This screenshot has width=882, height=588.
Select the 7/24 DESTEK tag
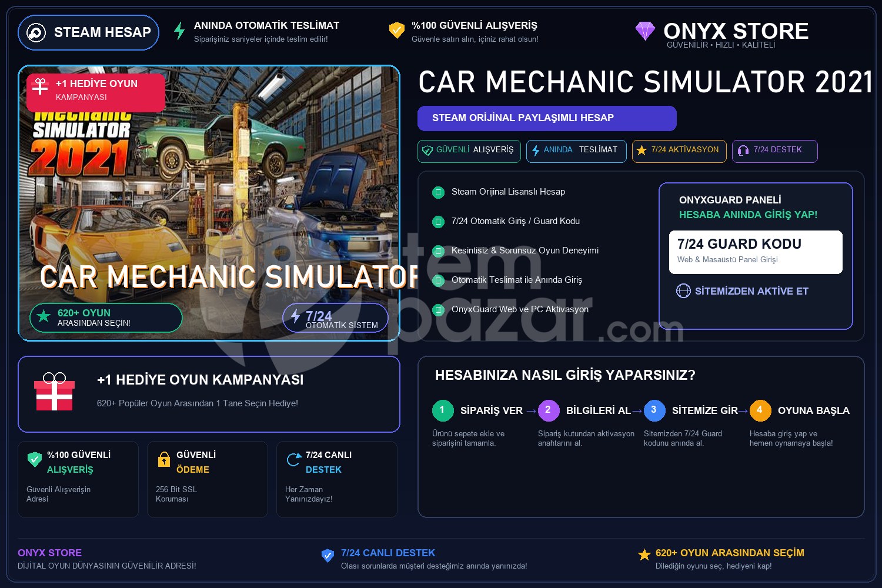pos(774,151)
